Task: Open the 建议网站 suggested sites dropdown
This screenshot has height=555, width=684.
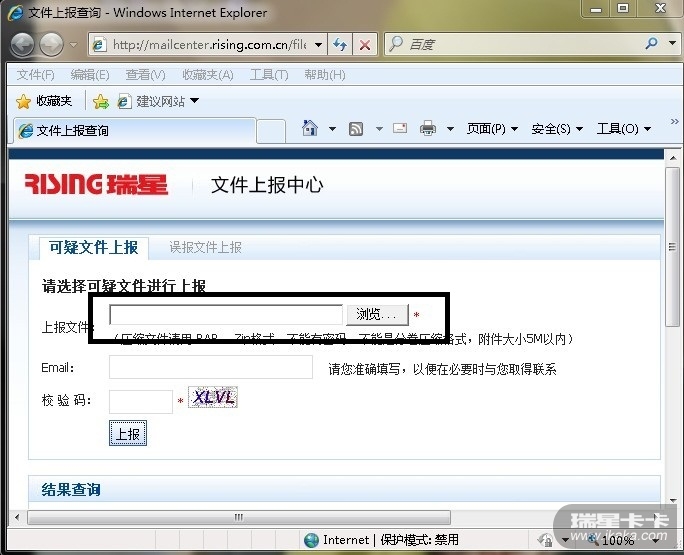Action: coord(158,102)
